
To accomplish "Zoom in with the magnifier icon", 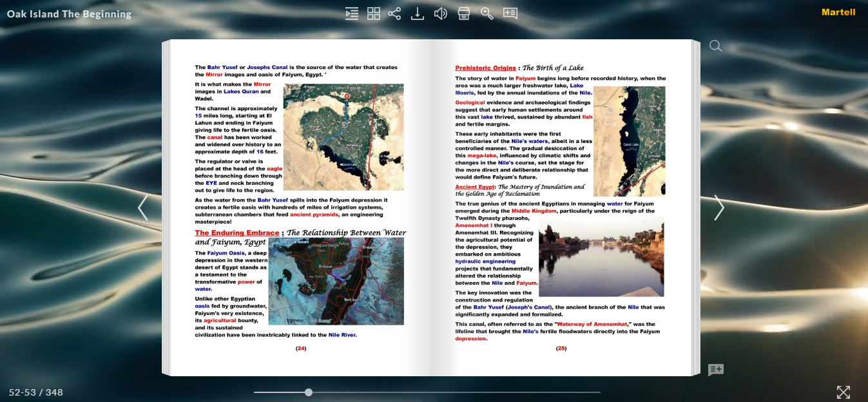I will [487, 14].
